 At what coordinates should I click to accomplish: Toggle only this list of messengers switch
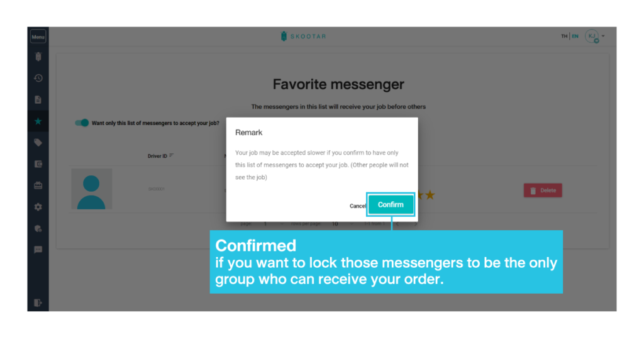(x=82, y=123)
